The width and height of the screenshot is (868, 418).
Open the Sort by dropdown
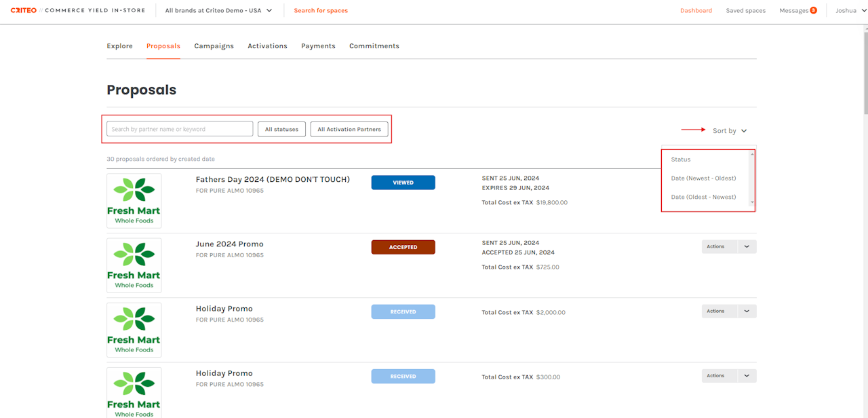[729, 131]
